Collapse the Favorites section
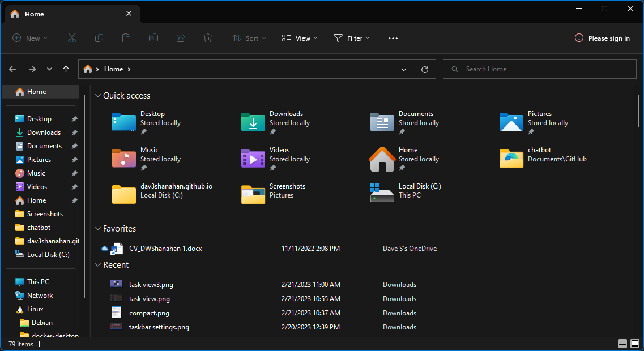Image resolution: width=644 pixels, height=351 pixels. point(97,228)
